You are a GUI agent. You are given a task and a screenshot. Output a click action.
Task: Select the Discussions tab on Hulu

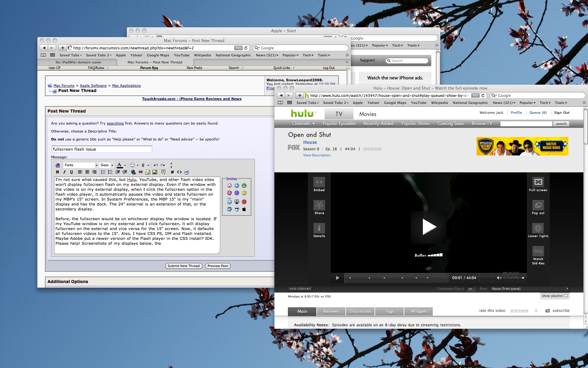360,311
